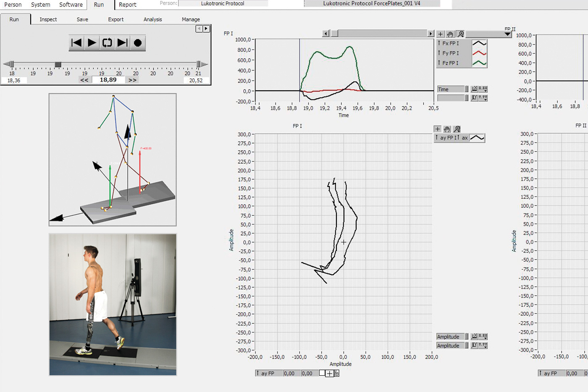Select crosshair cursor tool on FP I XY graph
Screen dimensions: 588x392
click(437, 129)
